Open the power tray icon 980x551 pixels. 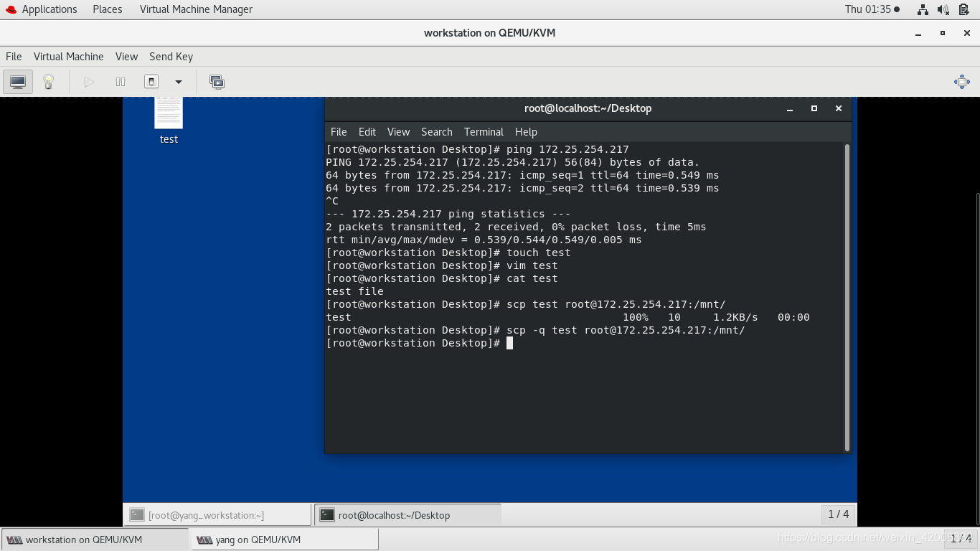[964, 9]
